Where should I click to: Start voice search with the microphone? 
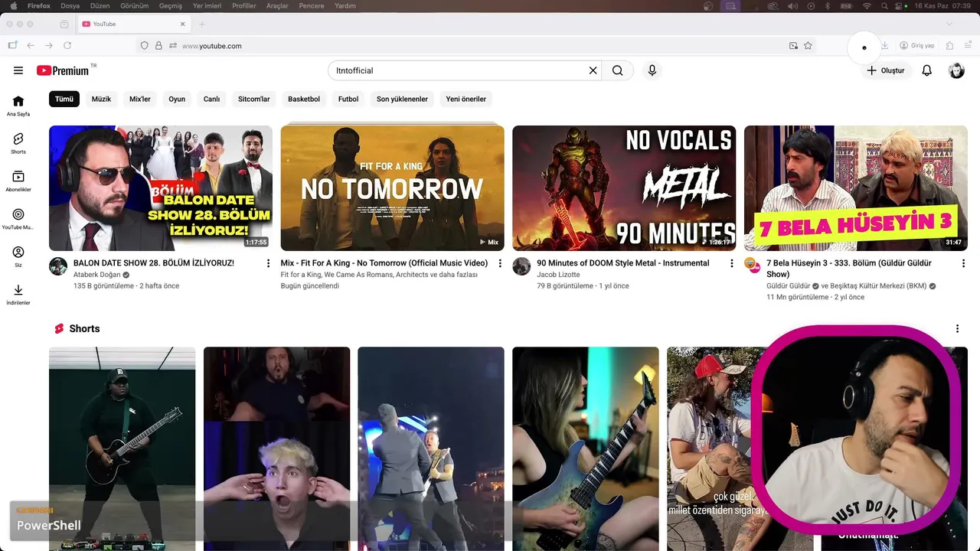(652, 70)
